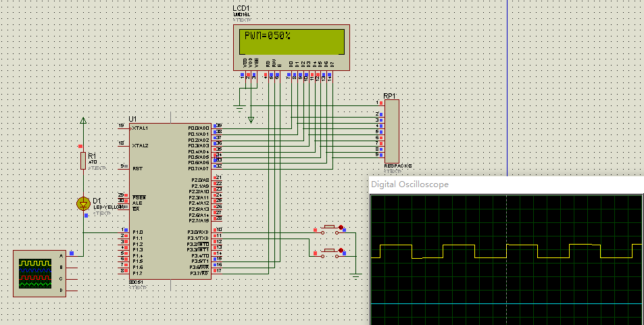The height and width of the screenshot is (325, 644).
Task: Click the LCD1 component label
Action: (x=241, y=8)
